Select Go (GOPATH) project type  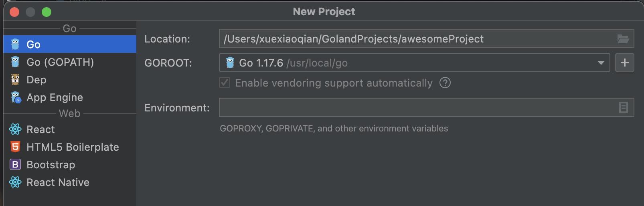60,62
